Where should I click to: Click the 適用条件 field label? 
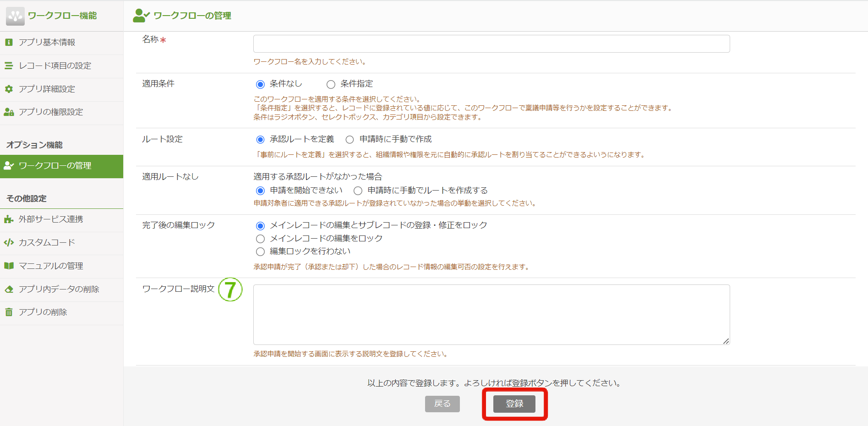(158, 83)
